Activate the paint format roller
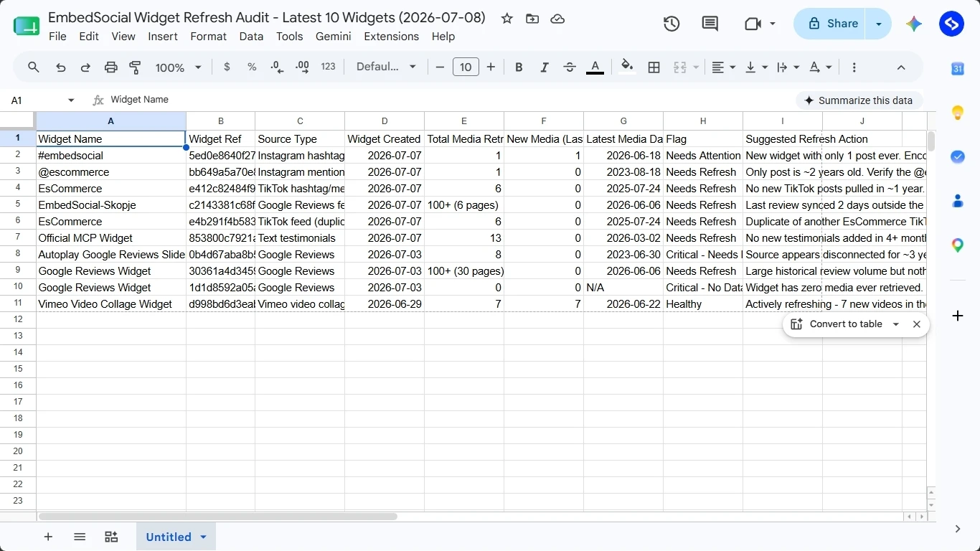The image size is (980, 551). point(135,67)
